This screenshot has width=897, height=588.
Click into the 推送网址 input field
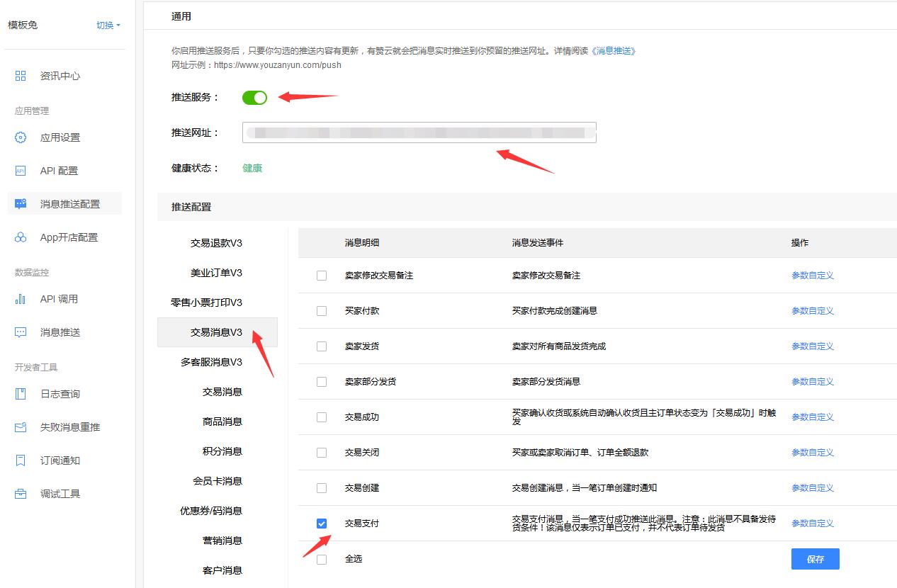coord(419,132)
